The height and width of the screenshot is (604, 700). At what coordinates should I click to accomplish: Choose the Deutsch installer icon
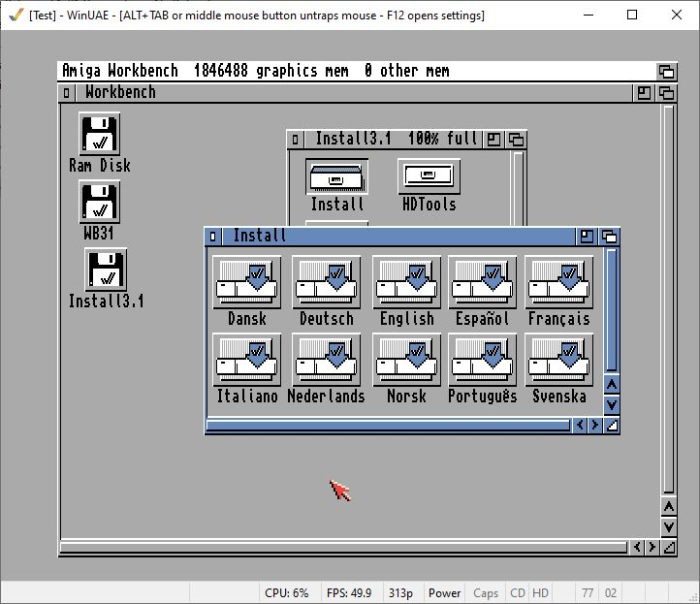[x=327, y=282]
